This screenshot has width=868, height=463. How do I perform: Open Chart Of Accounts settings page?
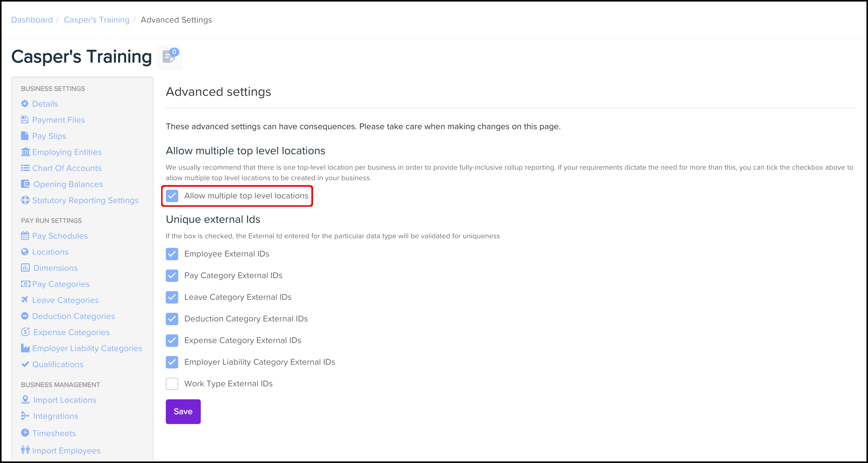pyautogui.click(x=67, y=168)
